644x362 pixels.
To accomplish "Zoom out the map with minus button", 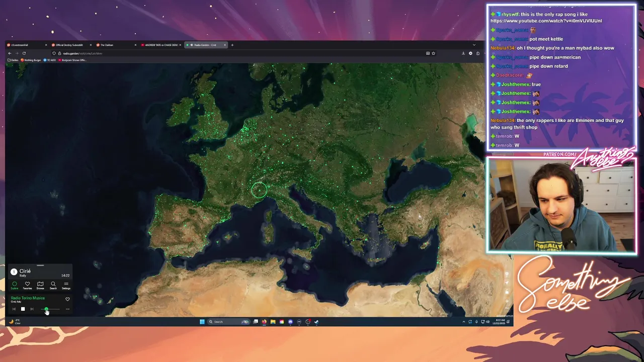I will click(507, 308).
